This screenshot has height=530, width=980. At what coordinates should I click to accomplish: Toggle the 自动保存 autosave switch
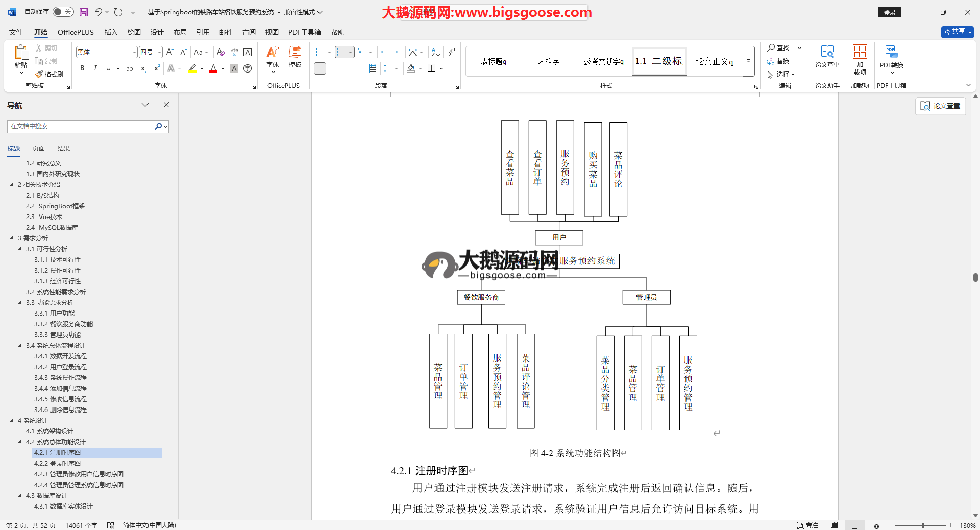63,12
